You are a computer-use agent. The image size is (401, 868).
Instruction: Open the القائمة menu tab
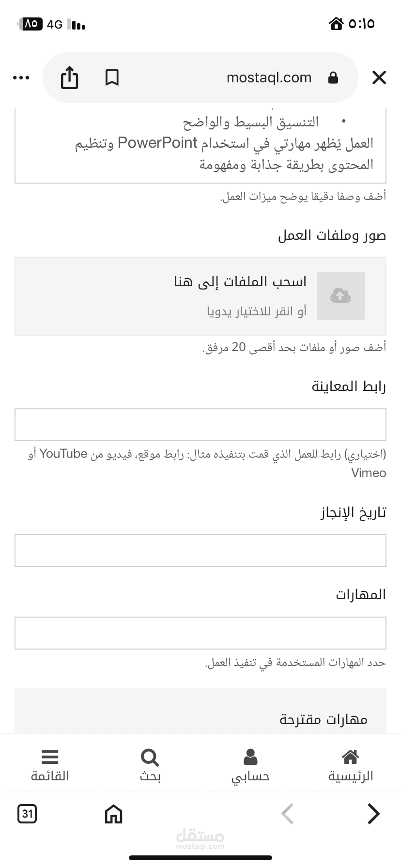click(x=50, y=765)
